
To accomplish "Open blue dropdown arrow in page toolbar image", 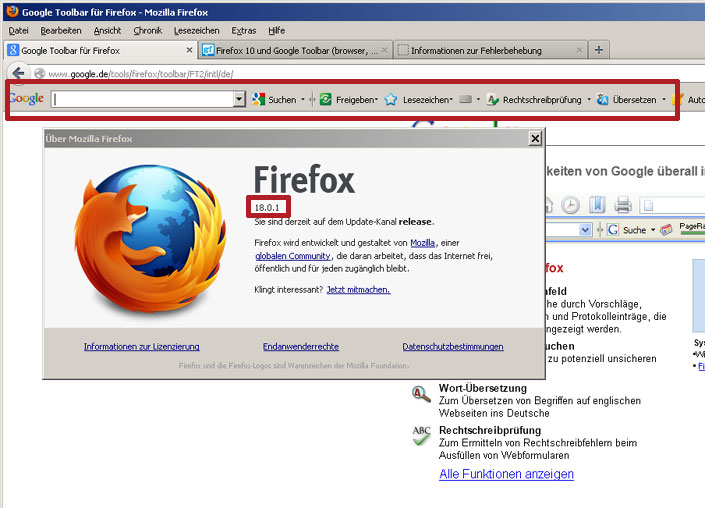I will click(x=585, y=230).
